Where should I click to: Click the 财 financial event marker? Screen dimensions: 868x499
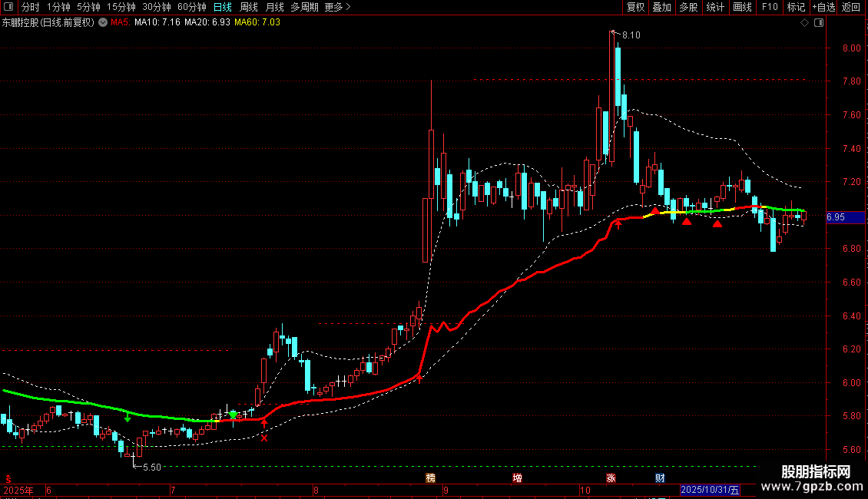[660, 478]
